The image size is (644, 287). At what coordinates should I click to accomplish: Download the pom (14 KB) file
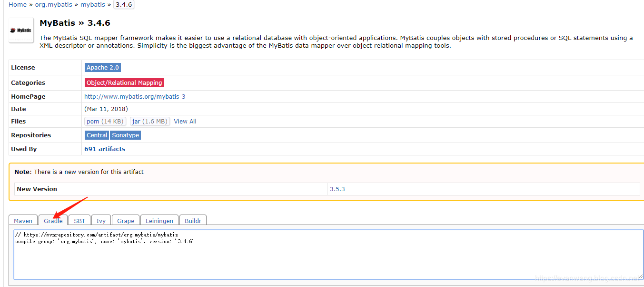coord(105,122)
